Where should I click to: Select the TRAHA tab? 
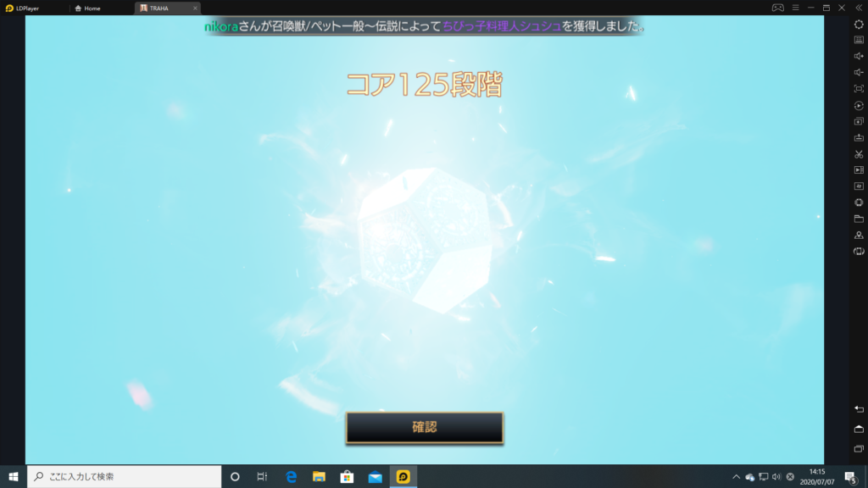(159, 8)
